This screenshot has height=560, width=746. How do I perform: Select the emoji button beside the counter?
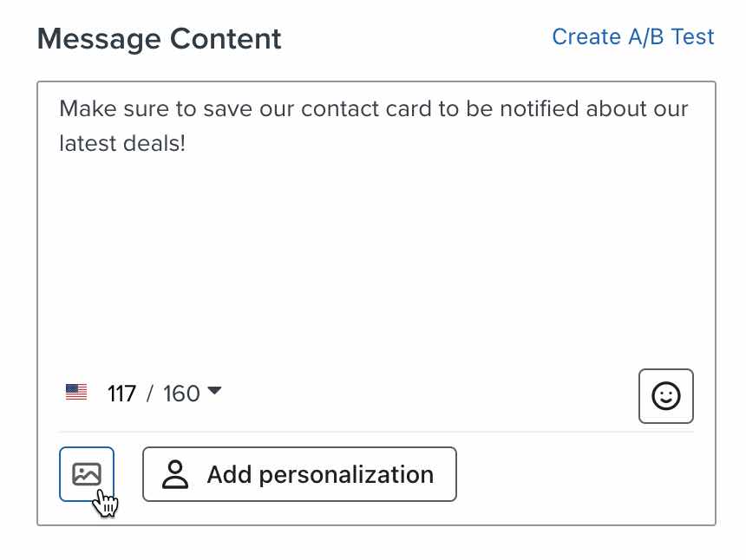pos(665,396)
